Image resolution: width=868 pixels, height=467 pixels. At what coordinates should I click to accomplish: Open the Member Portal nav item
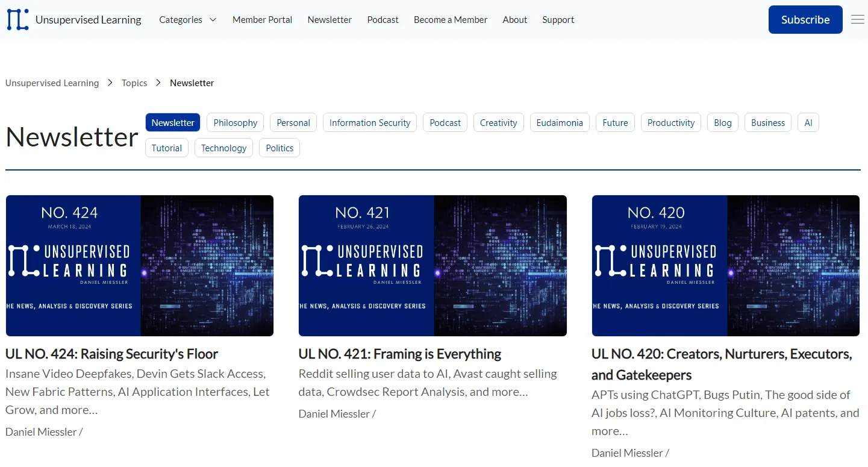(x=262, y=20)
